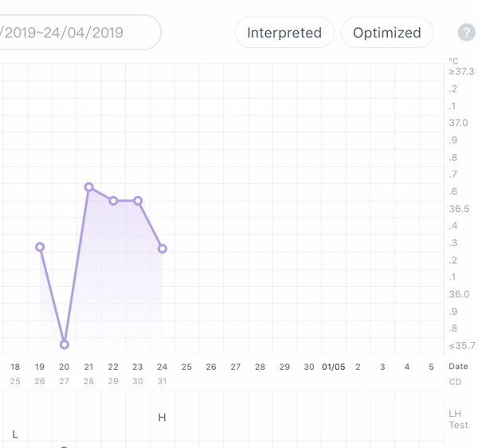478x448 pixels.
Task: Toggle the Interpreted chart view
Action: coord(284,33)
